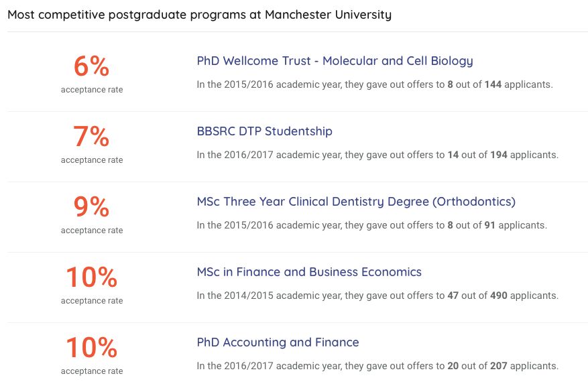Click the 10% figure beside MSc Finance

tap(92, 278)
